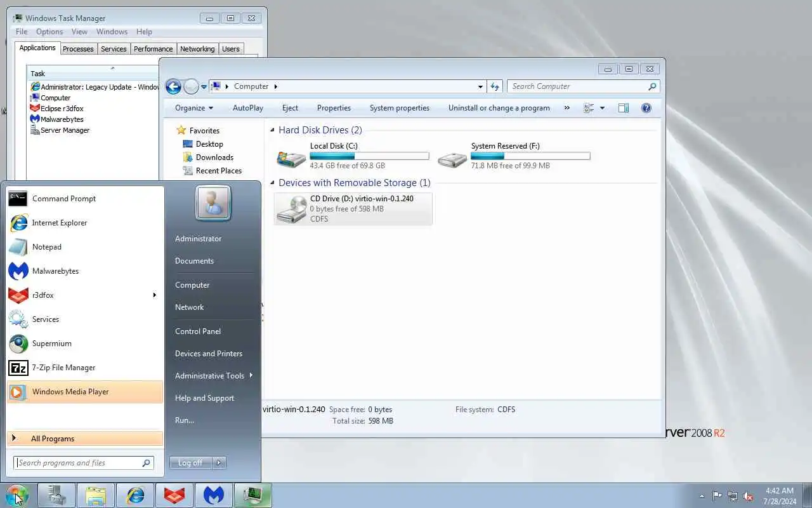812x508 pixels.
Task: Open recent pages dropdown arrow
Action: pos(204,86)
